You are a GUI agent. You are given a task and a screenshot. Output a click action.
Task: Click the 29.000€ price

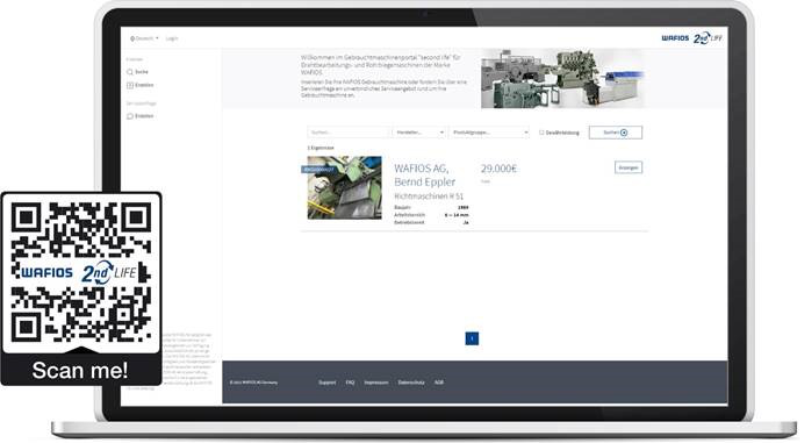498,169
